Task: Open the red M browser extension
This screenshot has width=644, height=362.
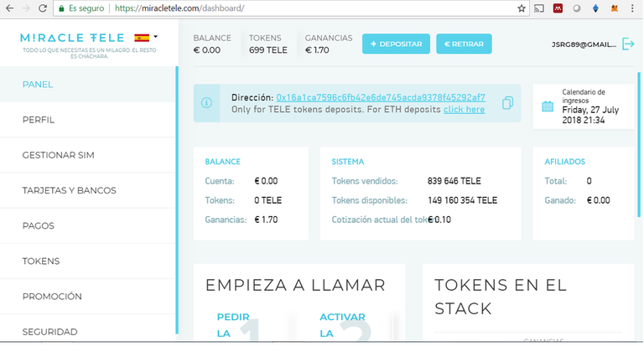Action: [558, 8]
